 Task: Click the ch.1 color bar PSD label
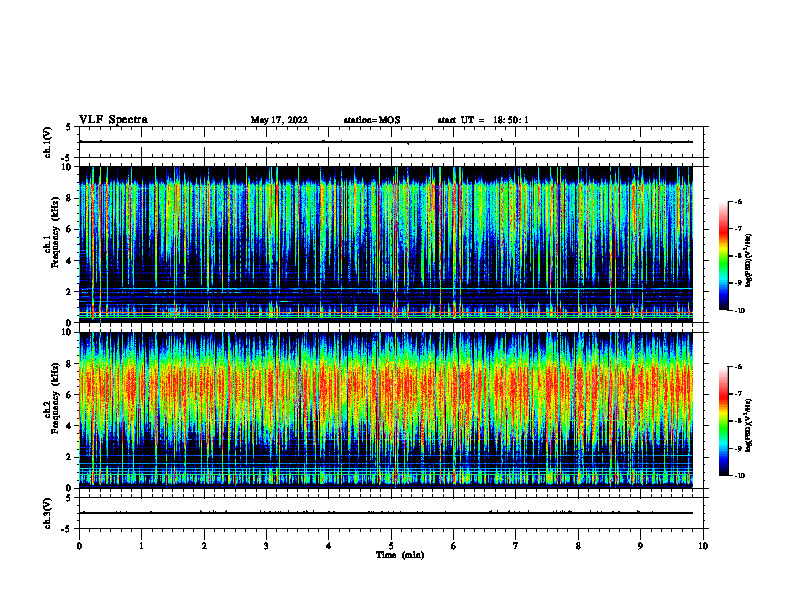coord(749,261)
